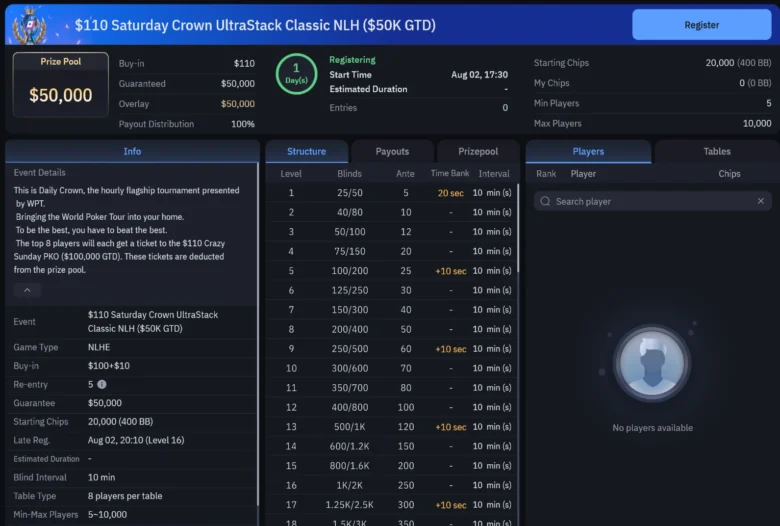Click the 1 Day(s) circle indicator

(x=296, y=74)
